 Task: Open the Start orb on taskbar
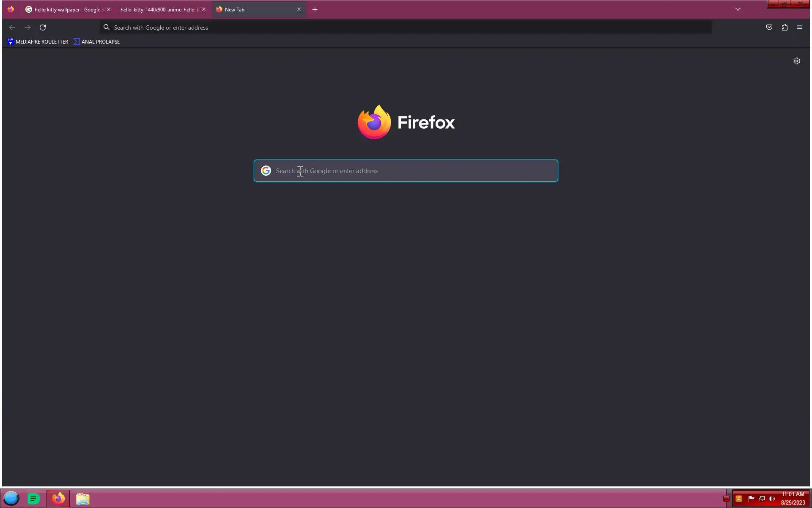[11, 498]
